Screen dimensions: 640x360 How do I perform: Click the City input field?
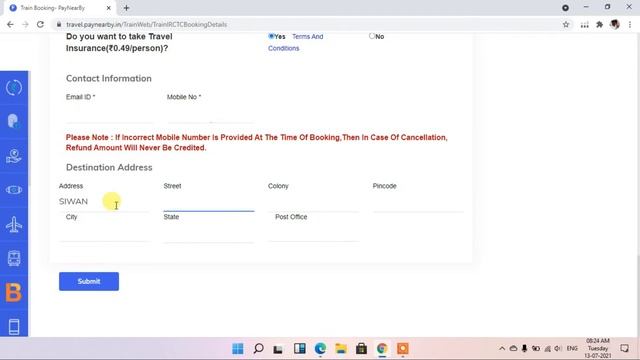click(x=104, y=233)
